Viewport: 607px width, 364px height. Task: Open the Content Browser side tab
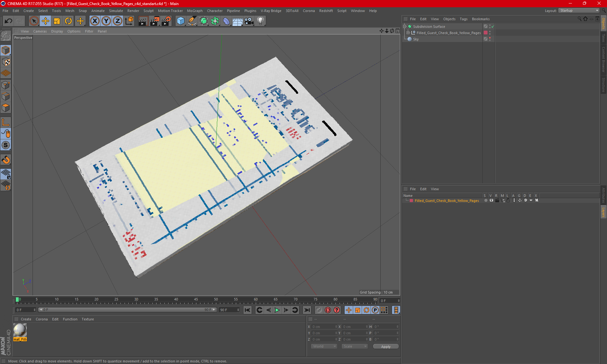[x=603, y=59]
